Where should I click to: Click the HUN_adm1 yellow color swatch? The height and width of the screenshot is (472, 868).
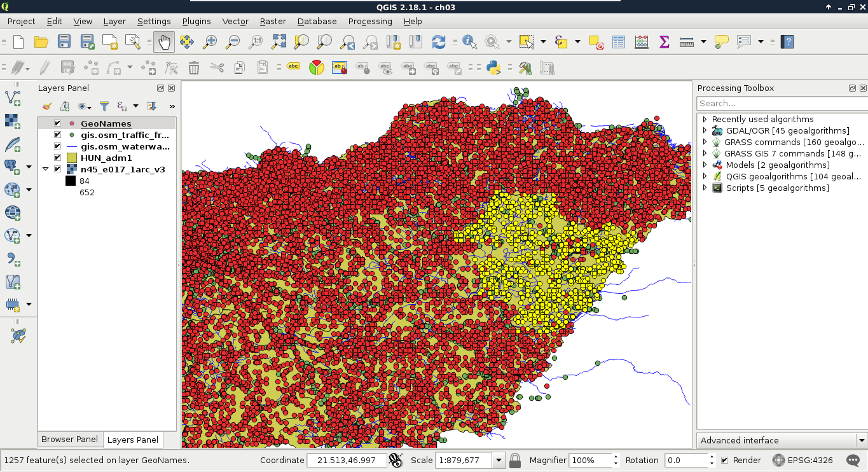tap(71, 158)
